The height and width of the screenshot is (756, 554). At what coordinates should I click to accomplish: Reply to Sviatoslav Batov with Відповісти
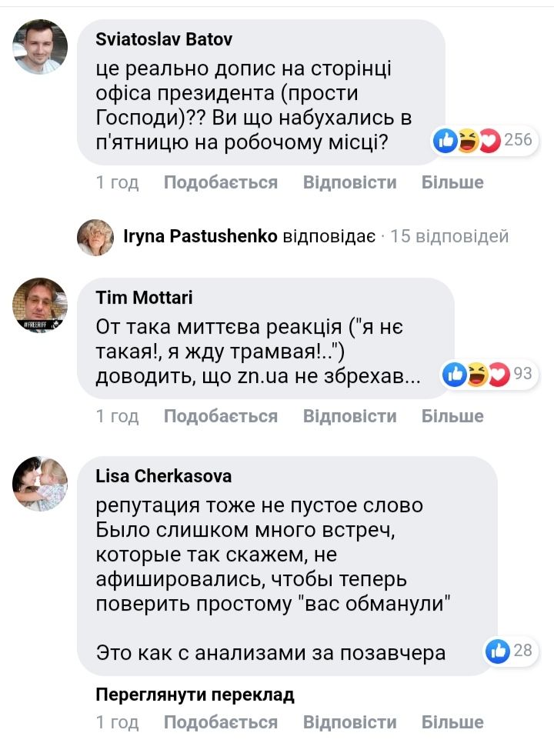tap(349, 182)
